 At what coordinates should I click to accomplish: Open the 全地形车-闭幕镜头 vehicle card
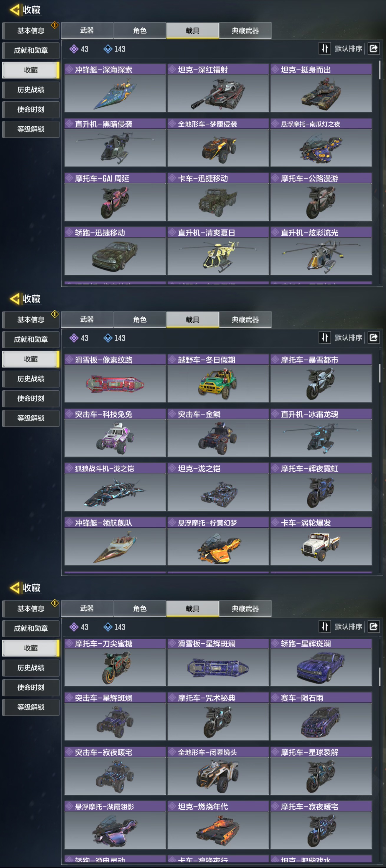(x=218, y=771)
